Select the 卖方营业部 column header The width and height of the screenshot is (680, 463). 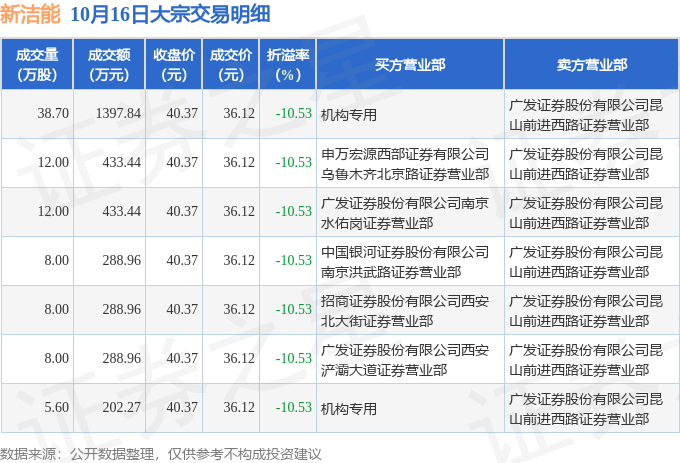tap(592, 65)
